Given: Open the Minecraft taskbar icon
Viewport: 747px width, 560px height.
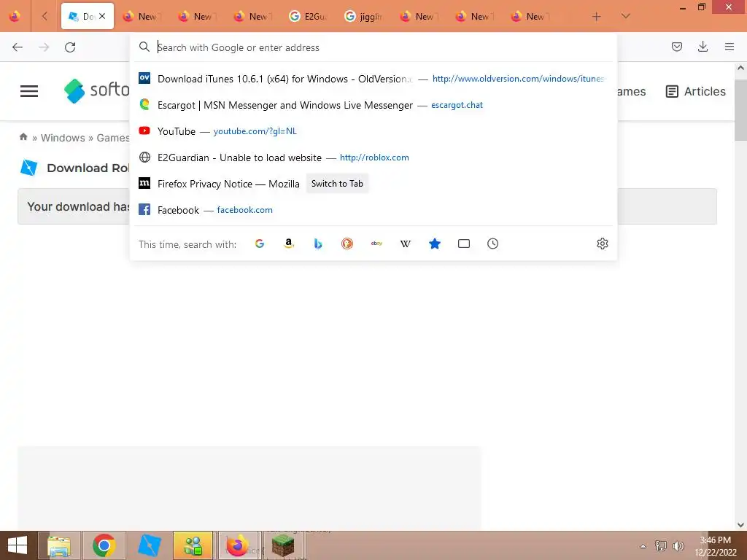Looking at the screenshot, I should point(283,545).
